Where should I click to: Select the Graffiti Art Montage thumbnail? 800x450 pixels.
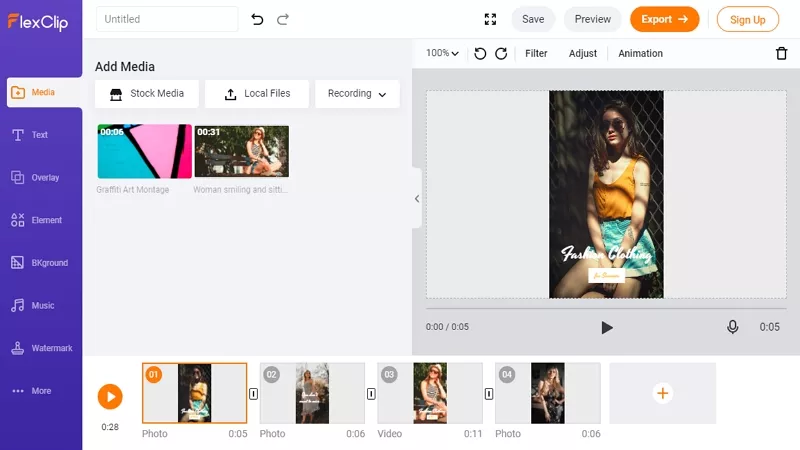[144, 152]
